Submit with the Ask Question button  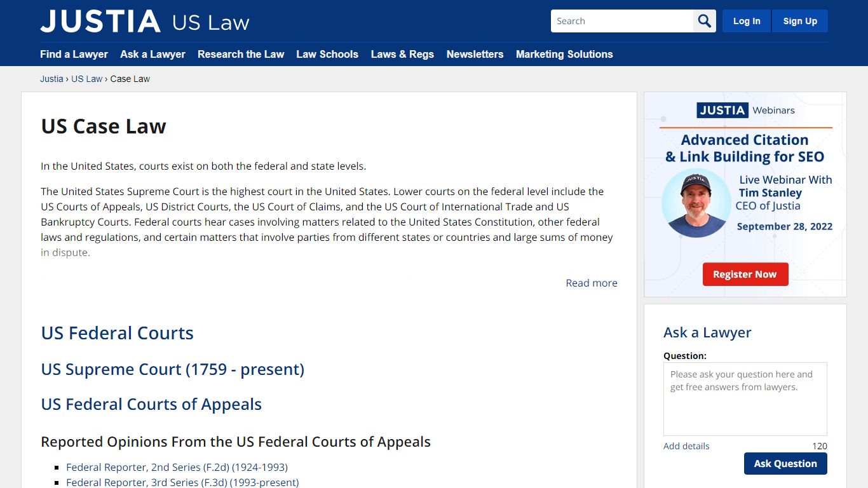[x=785, y=464]
